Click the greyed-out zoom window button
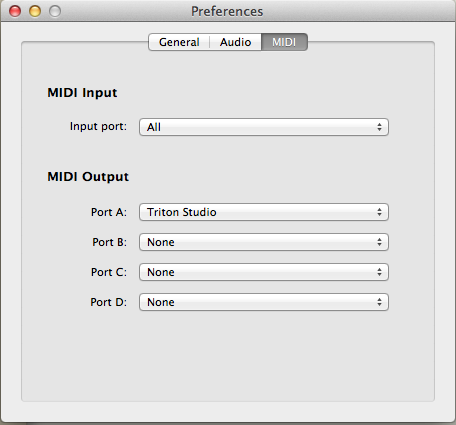Viewport: 456px width, 425px height. 55,11
